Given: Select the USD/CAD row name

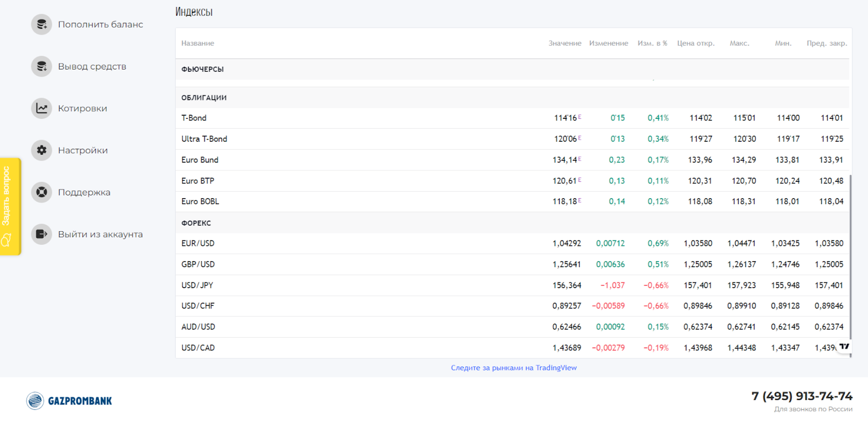Looking at the screenshot, I should pos(198,348).
